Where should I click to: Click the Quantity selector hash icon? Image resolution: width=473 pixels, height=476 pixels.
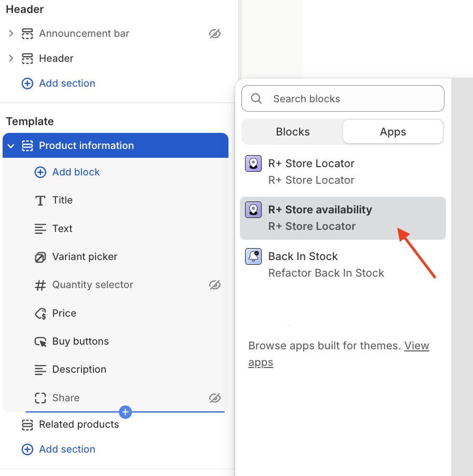click(x=40, y=285)
